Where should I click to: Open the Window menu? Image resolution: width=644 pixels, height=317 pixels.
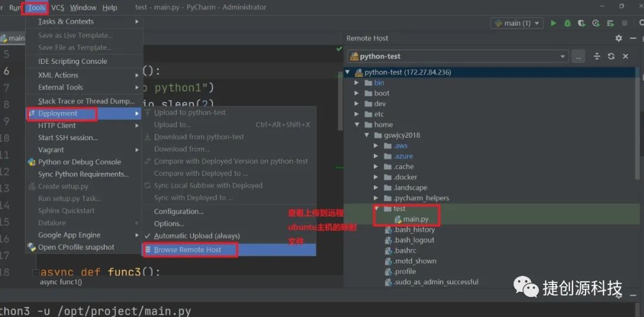point(83,7)
